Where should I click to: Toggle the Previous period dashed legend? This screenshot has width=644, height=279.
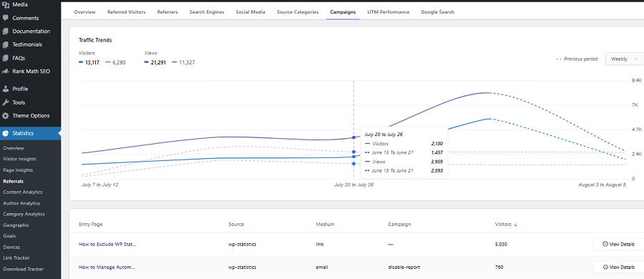pyautogui.click(x=577, y=59)
